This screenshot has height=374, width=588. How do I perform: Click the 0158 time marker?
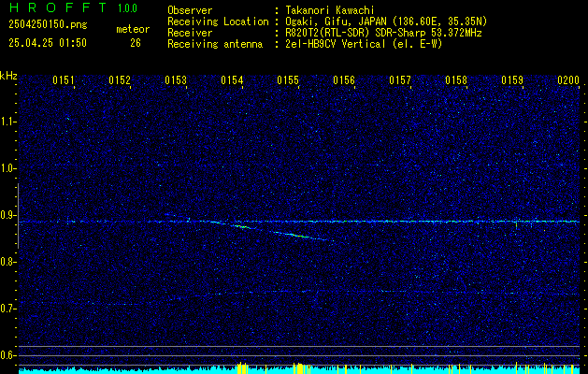[x=456, y=80]
